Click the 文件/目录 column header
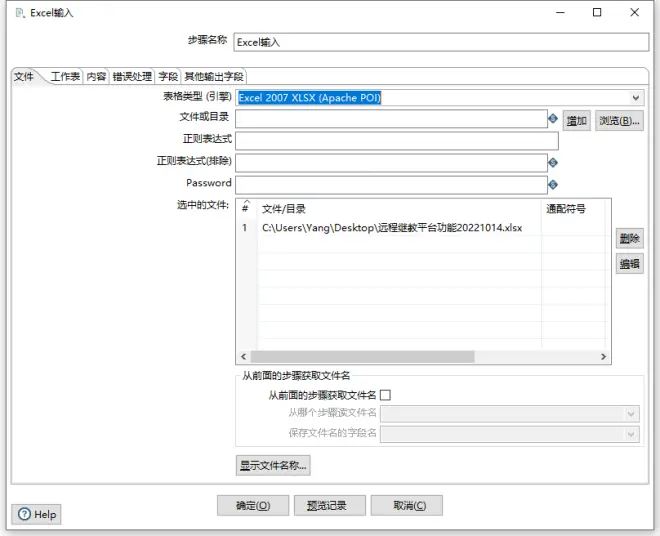 coord(399,209)
